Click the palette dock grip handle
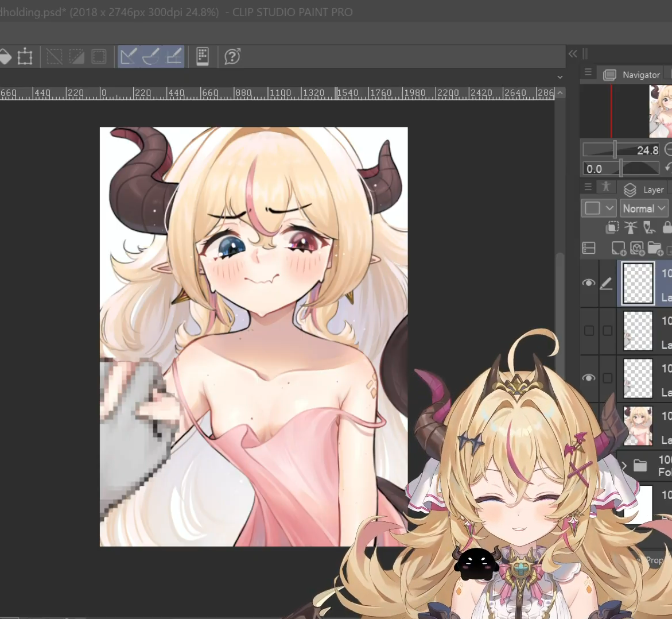The height and width of the screenshot is (619, 672). (x=585, y=53)
